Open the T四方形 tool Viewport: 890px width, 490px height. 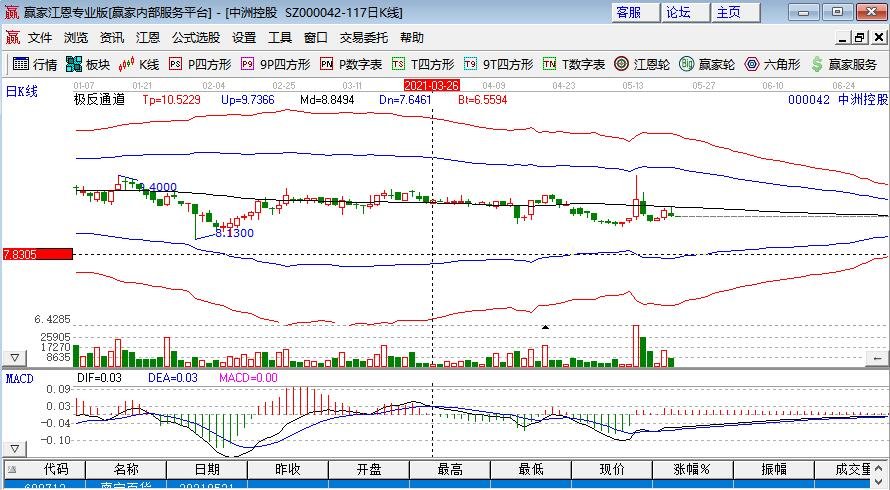[x=423, y=64]
